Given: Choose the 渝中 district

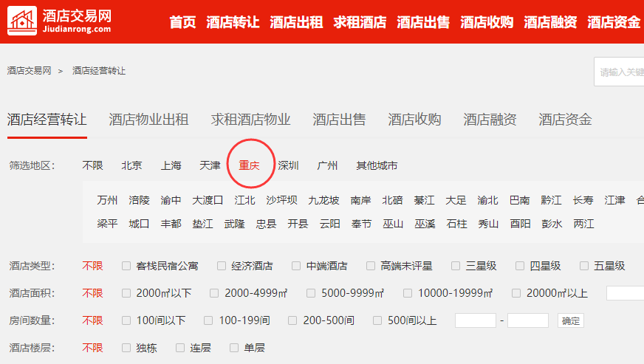Looking at the screenshot, I should tap(171, 200).
